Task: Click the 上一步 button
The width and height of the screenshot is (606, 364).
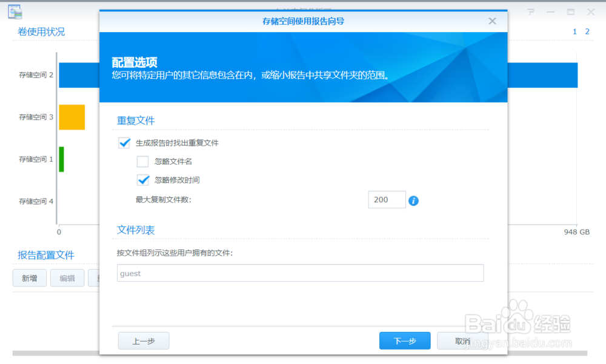Action: click(x=143, y=340)
